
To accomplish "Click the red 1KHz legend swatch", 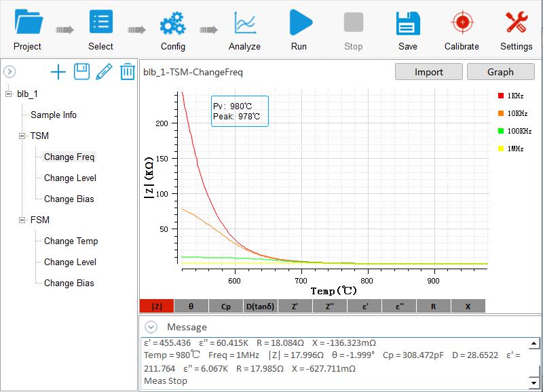I will (501, 96).
